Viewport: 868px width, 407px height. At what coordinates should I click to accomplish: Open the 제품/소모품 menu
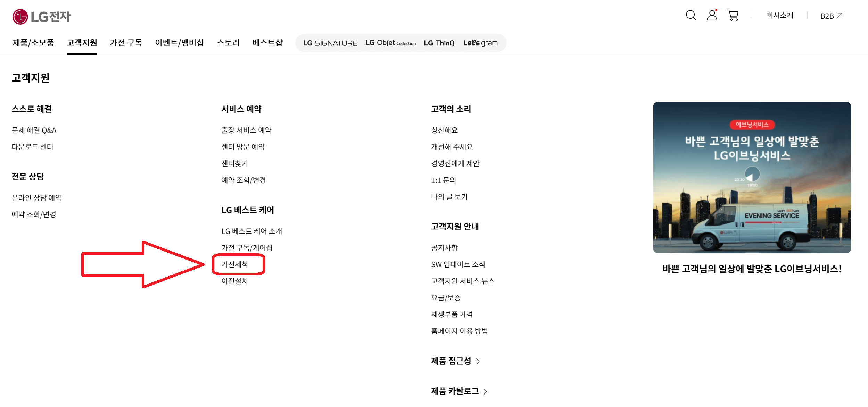(33, 43)
